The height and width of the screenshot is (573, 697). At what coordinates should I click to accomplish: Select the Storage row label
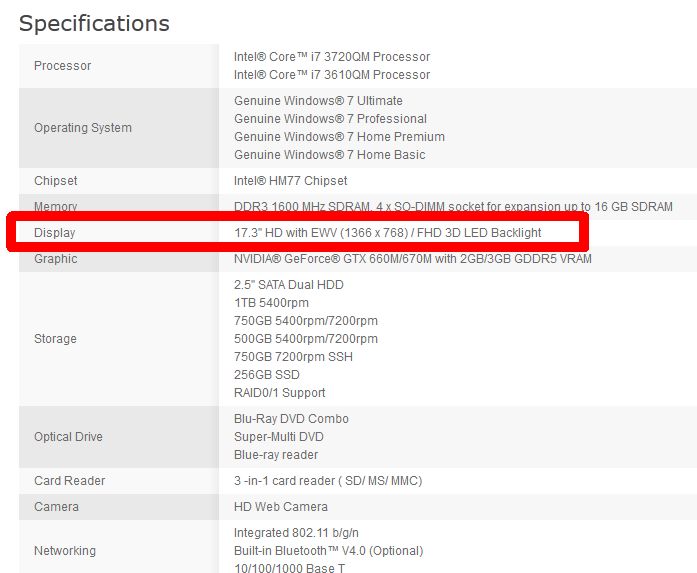[x=56, y=339]
